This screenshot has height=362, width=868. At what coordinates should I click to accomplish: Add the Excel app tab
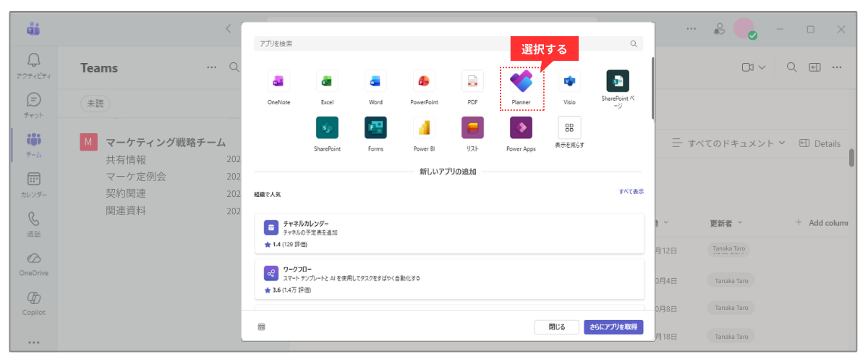[327, 88]
